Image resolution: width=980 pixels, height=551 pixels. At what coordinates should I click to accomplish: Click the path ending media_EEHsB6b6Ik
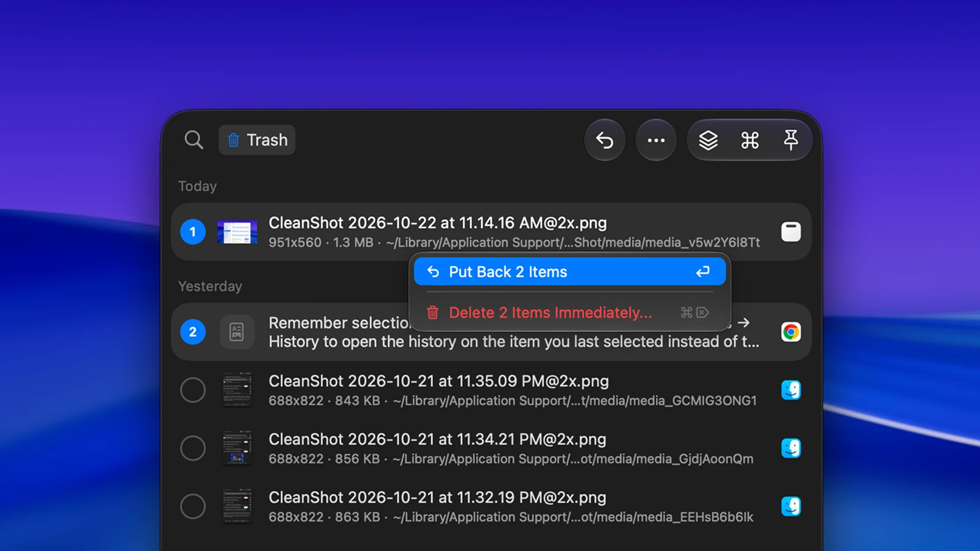pos(573,517)
